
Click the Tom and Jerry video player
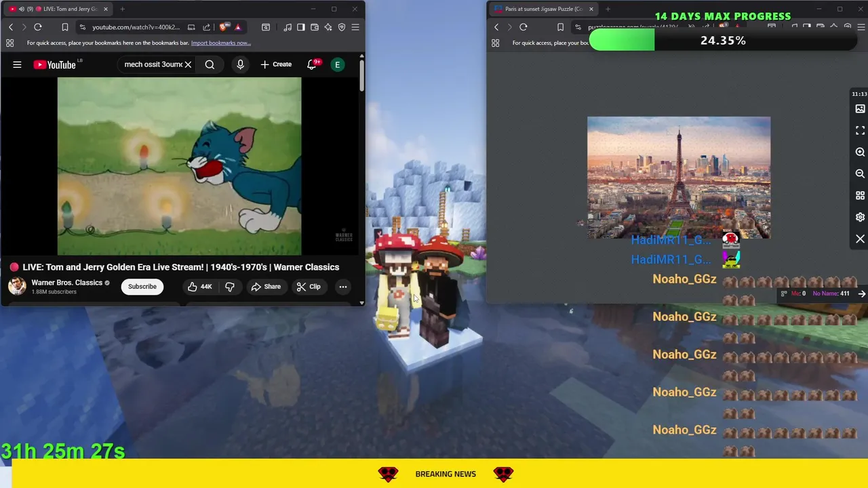click(x=179, y=166)
